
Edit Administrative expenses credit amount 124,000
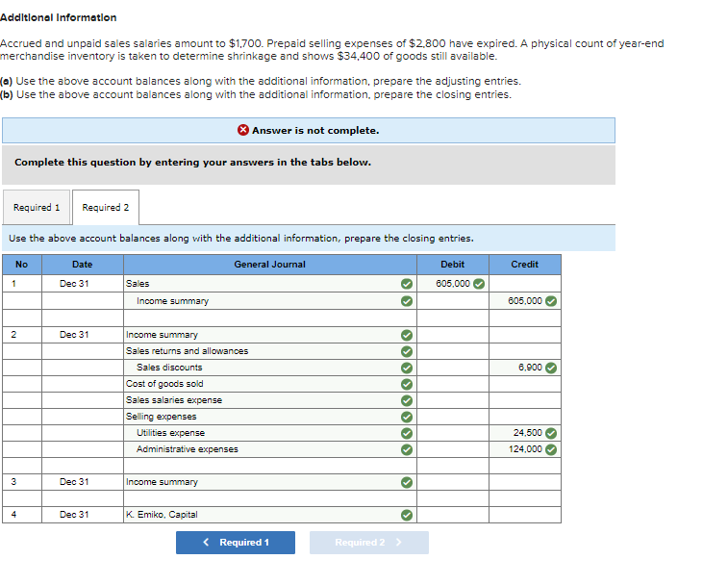pyautogui.click(x=525, y=449)
